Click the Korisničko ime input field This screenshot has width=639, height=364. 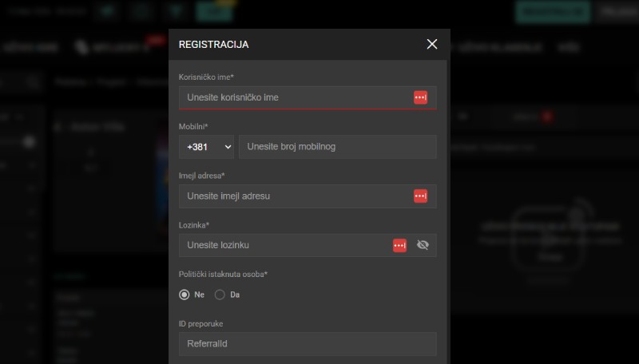click(308, 97)
